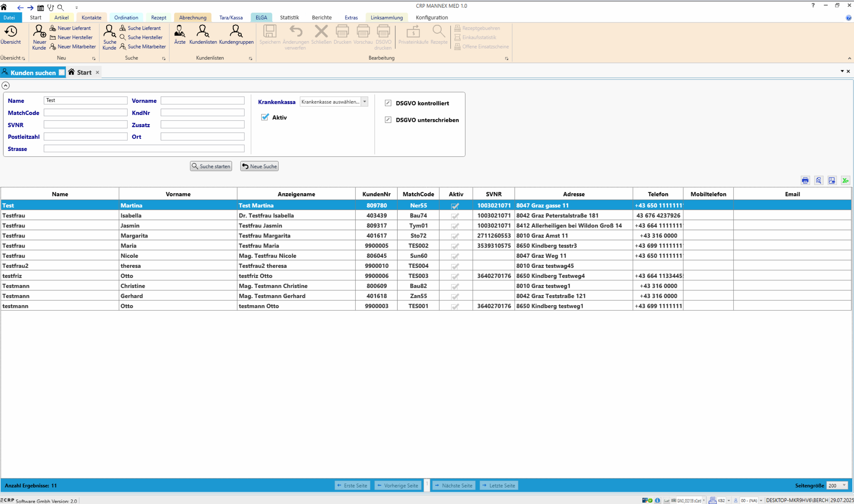Screen dimensions: 854x504
Task: Toggle the Aktiv checkbox
Action: coord(265,117)
